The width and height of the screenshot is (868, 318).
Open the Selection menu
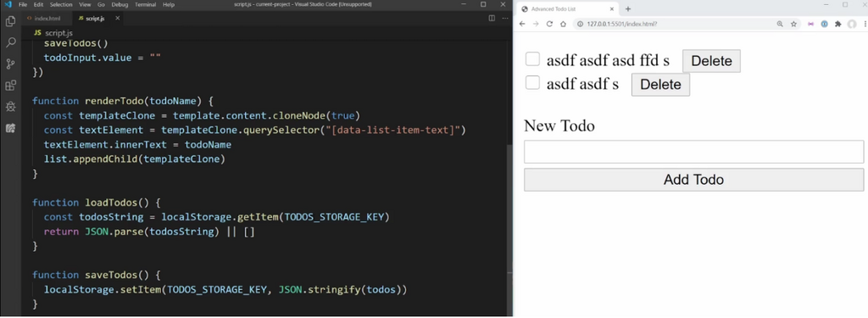pos(61,4)
